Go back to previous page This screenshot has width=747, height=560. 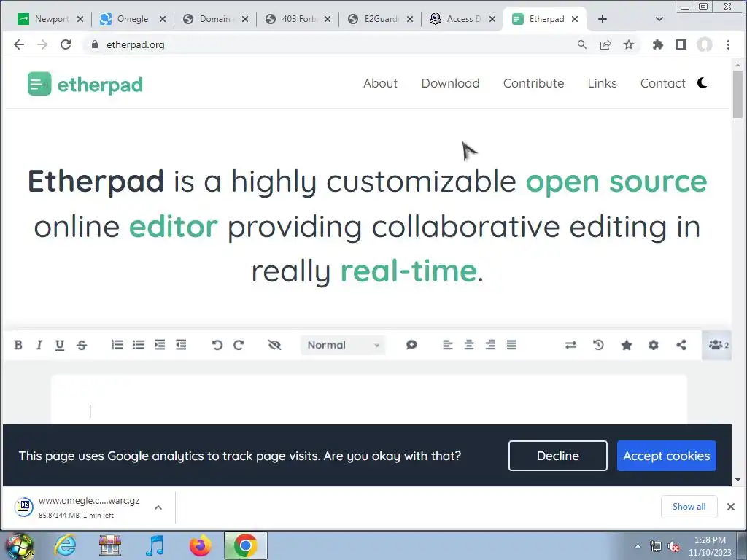point(19,44)
